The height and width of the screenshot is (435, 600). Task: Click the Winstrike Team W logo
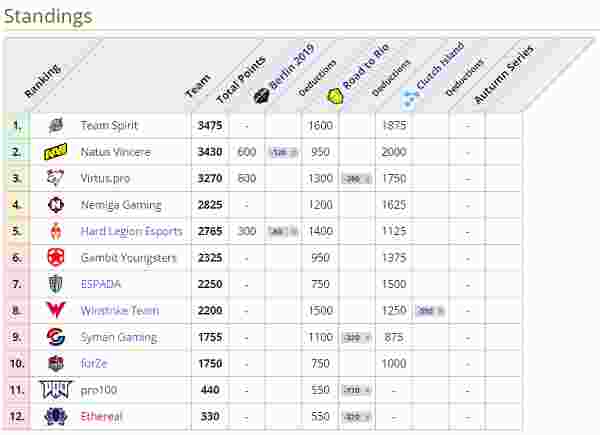[55, 310]
